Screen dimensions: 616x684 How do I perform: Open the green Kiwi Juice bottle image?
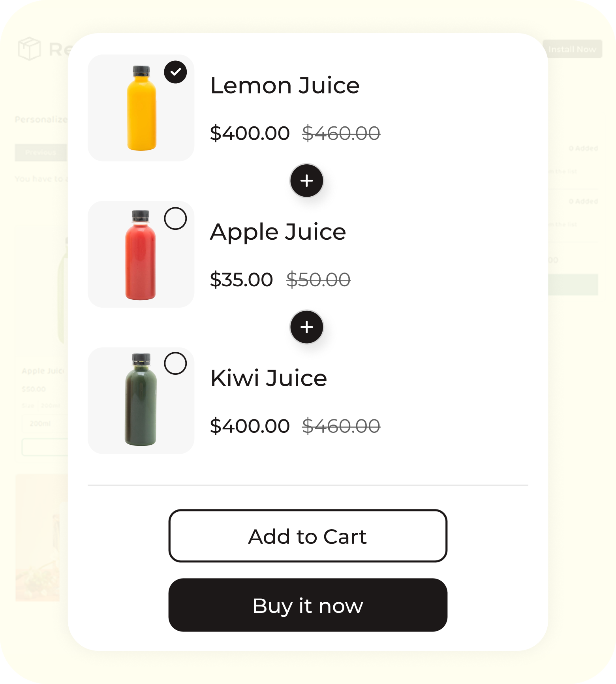[x=141, y=400]
